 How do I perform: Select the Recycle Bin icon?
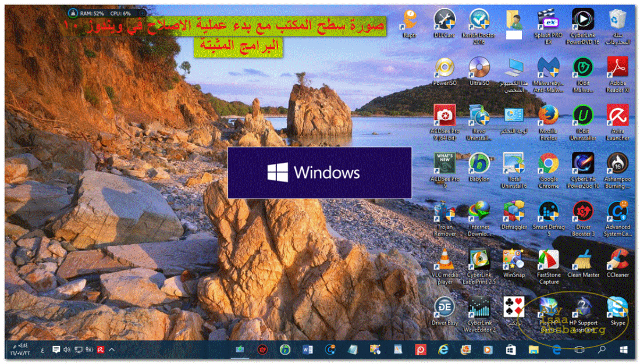tap(617, 20)
